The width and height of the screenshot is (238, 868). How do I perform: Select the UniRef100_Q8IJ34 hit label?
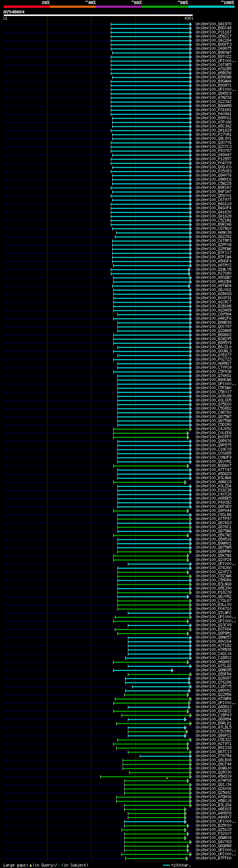tap(213, 785)
